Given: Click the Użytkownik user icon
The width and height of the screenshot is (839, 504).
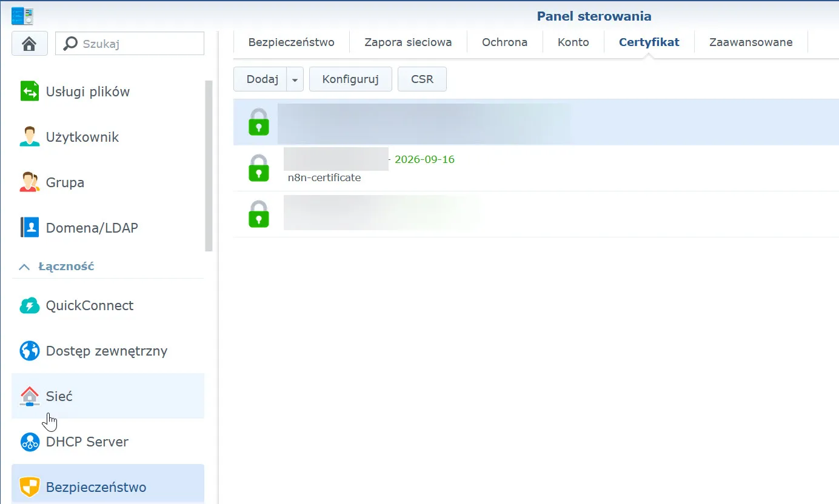Looking at the screenshot, I should [x=29, y=137].
